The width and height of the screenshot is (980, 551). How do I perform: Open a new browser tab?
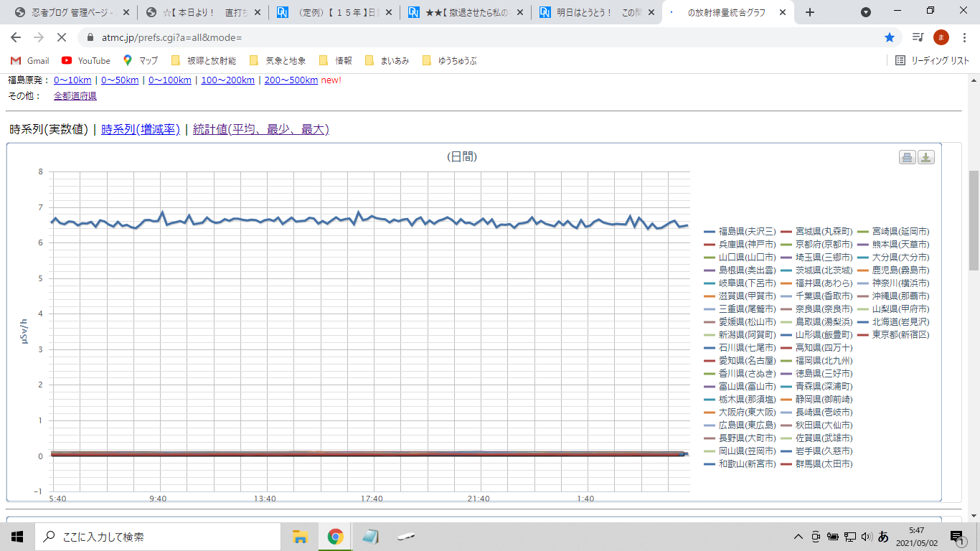pyautogui.click(x=810, y=12)
